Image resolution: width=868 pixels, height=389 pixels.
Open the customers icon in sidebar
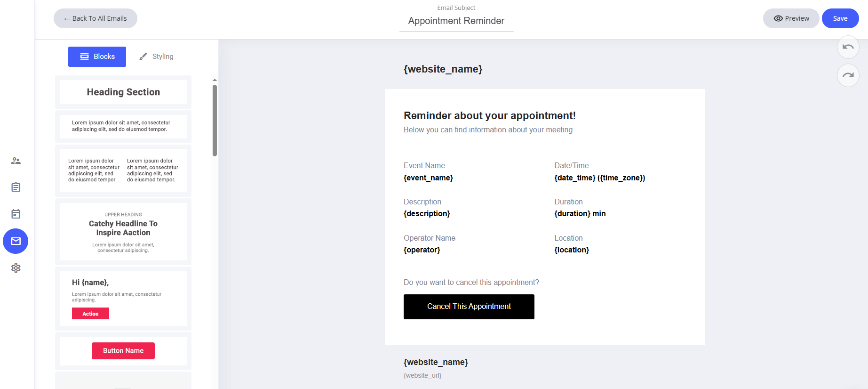[16, 161]
